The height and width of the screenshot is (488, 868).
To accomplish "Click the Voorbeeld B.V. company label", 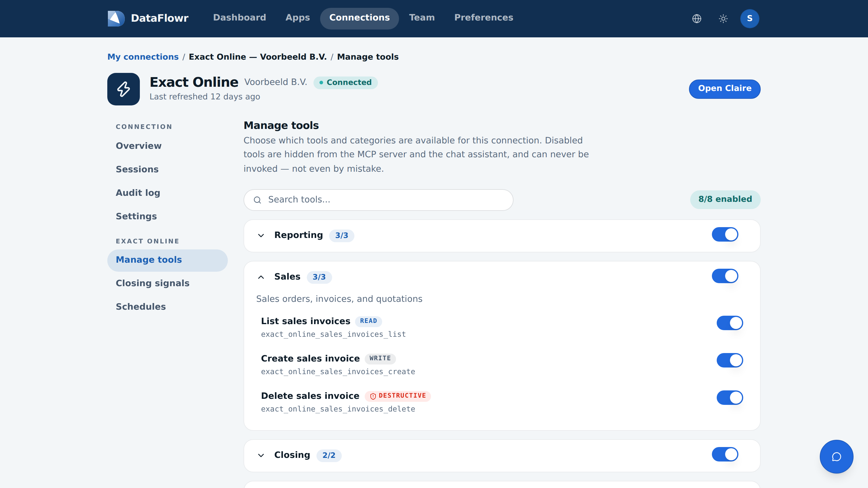I will click(276, 82).
